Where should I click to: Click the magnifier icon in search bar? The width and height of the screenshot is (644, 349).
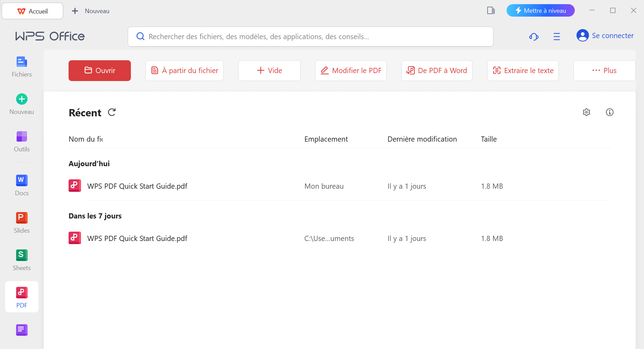click(x=140, y=36)
